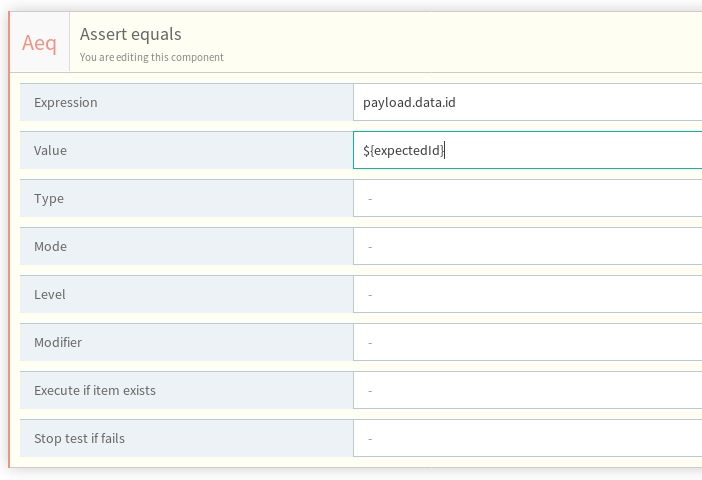Screen dimensions: 702x480
Task: Click the Assert equals title
Action: click(x=131, y=35)
